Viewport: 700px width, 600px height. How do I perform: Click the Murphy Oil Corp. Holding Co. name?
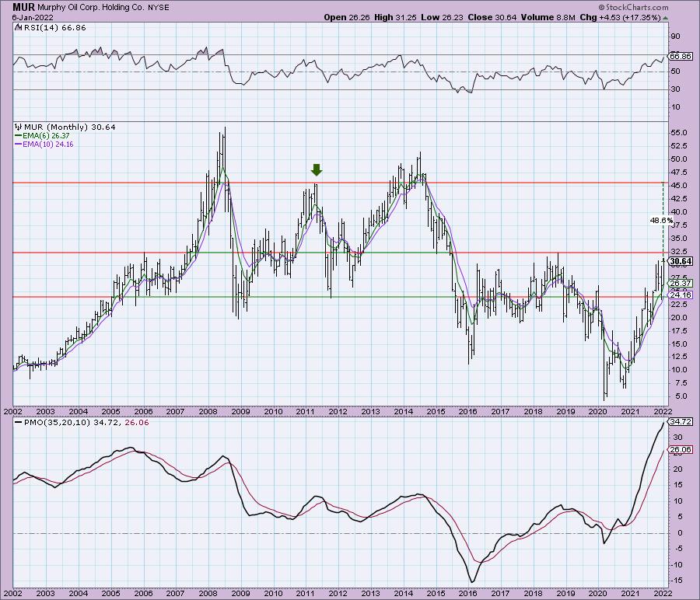point(91,8)
